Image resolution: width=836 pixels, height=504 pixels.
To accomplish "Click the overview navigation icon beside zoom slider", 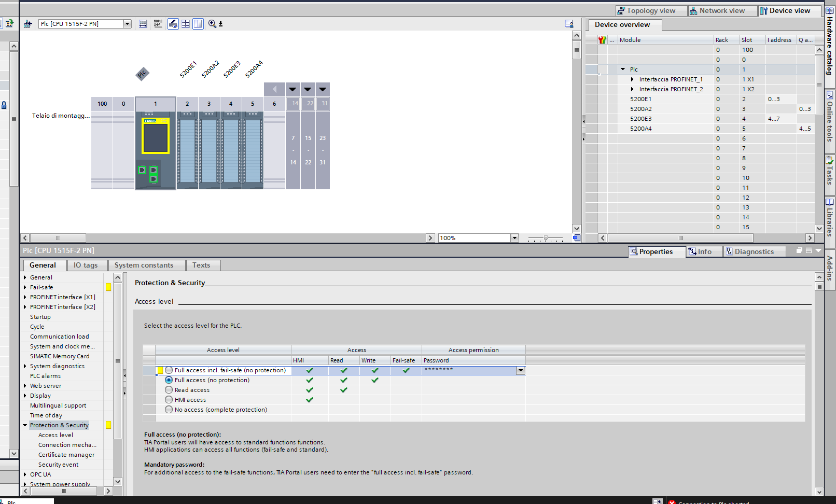I will (577, 238).
